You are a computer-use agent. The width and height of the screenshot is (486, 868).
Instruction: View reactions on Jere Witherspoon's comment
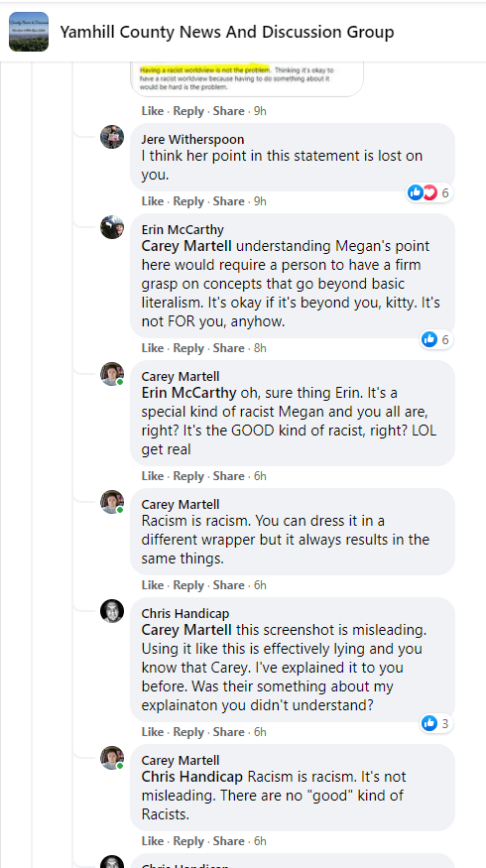pos(429,192)
